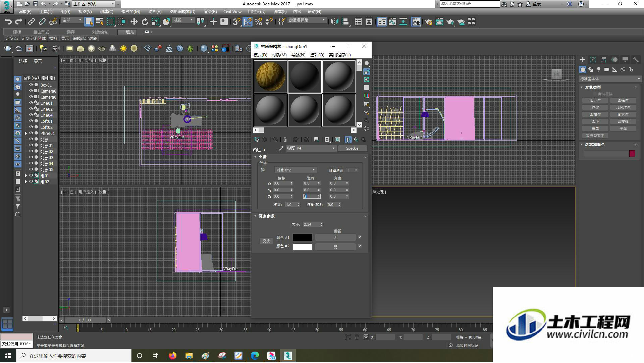644x363 pixels.
Task: Open Firefox from Windows taskbar
Action: click(x=172, y=356)
